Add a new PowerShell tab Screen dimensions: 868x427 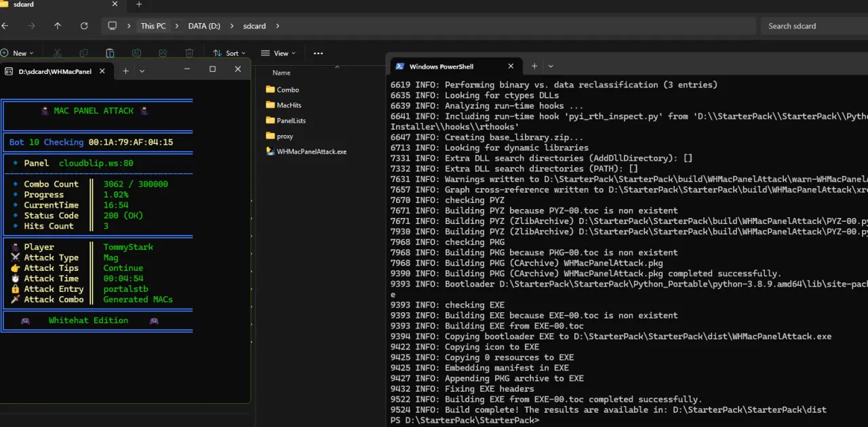tap(534, 66)
